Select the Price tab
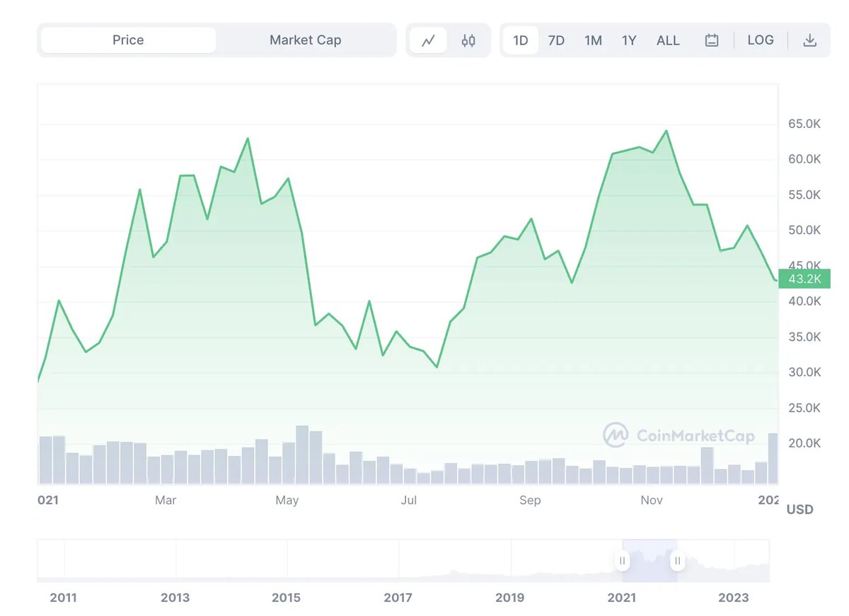The width and height of the screenshot is (849, 616). pyautogui.click(x=128, y=40)
